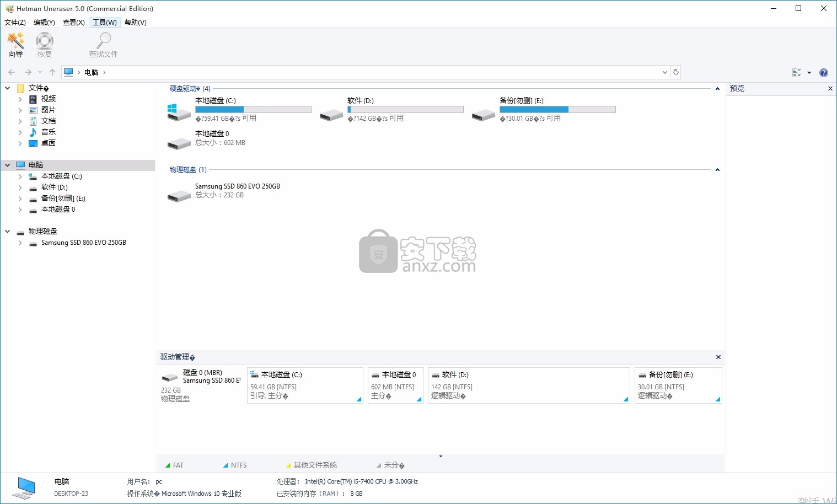The height and width of the screenshot is (504, 837).
Task: Open view mode dropdown arrow
Action: pyautogui.click(x=809, y=73)
